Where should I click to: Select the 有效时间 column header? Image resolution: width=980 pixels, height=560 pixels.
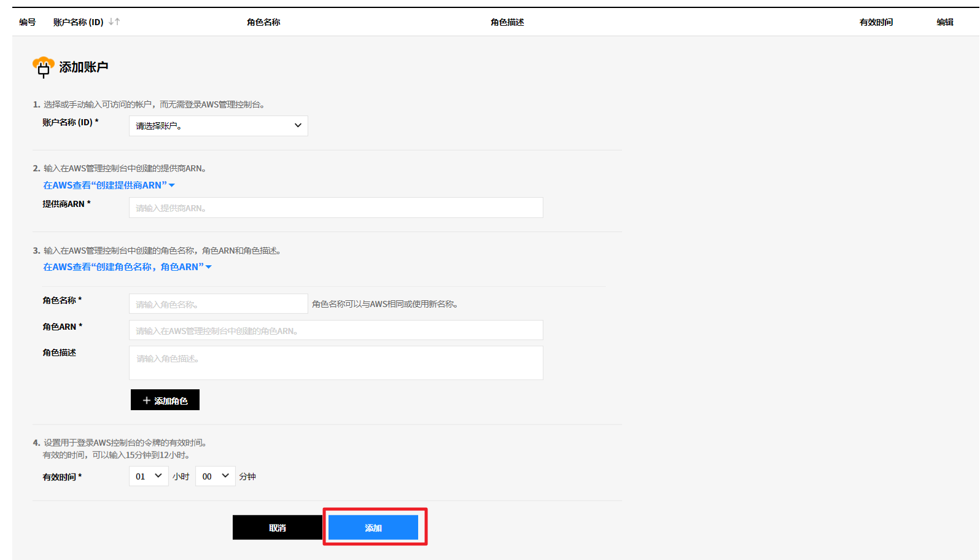click(876, 22)
